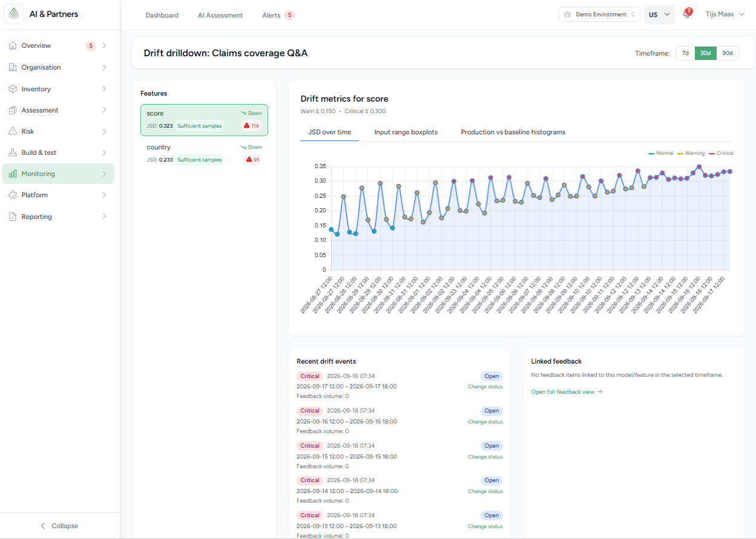Select the 30d timeframe

click(x=705, y=53)
